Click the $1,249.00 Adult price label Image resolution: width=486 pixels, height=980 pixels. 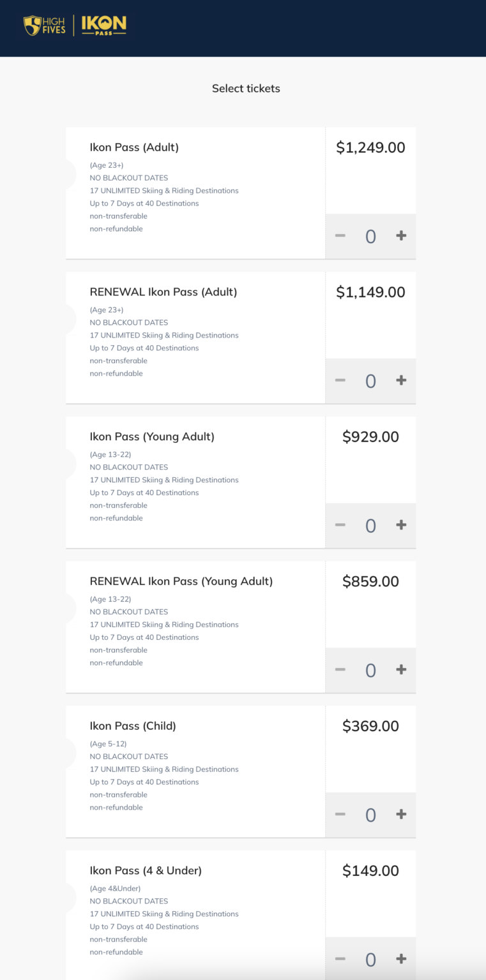(370, 147)
